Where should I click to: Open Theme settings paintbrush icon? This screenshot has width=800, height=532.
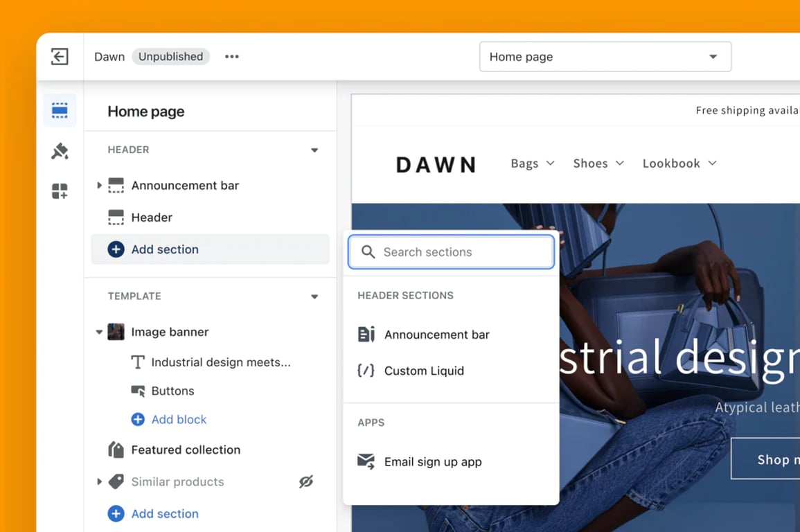[x=60, y=151]
